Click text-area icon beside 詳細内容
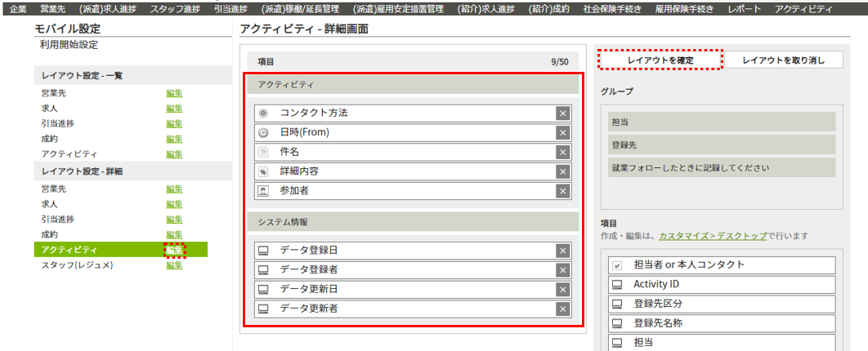Viewport: 868px width, 351px height. tap(263, 171)
